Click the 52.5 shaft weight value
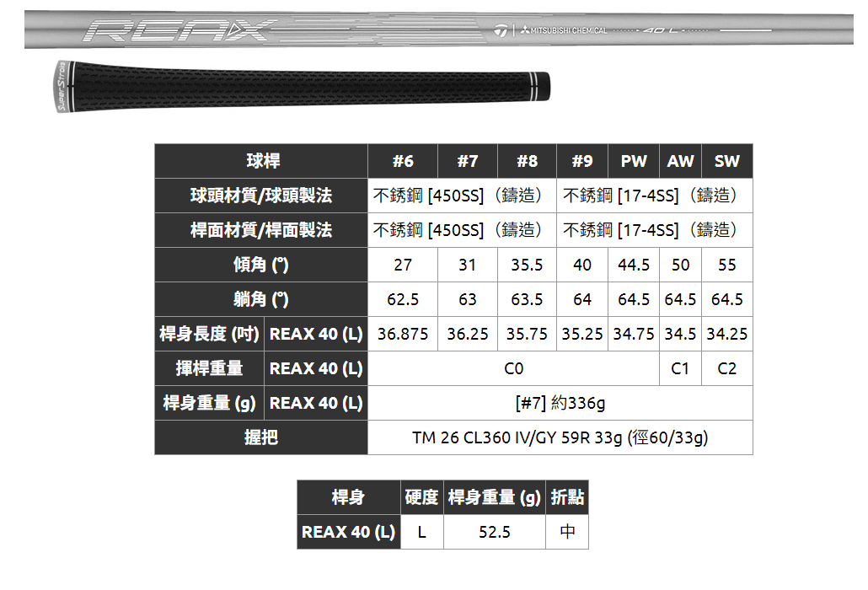 (495, 532)
